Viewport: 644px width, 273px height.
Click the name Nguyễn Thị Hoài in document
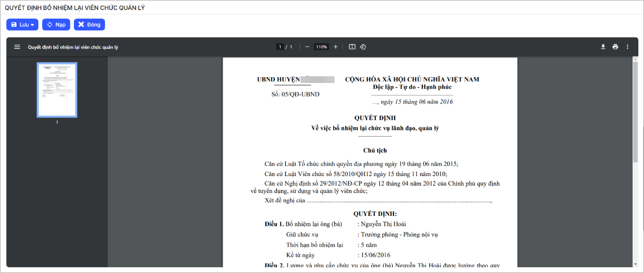tap(383, 224)
